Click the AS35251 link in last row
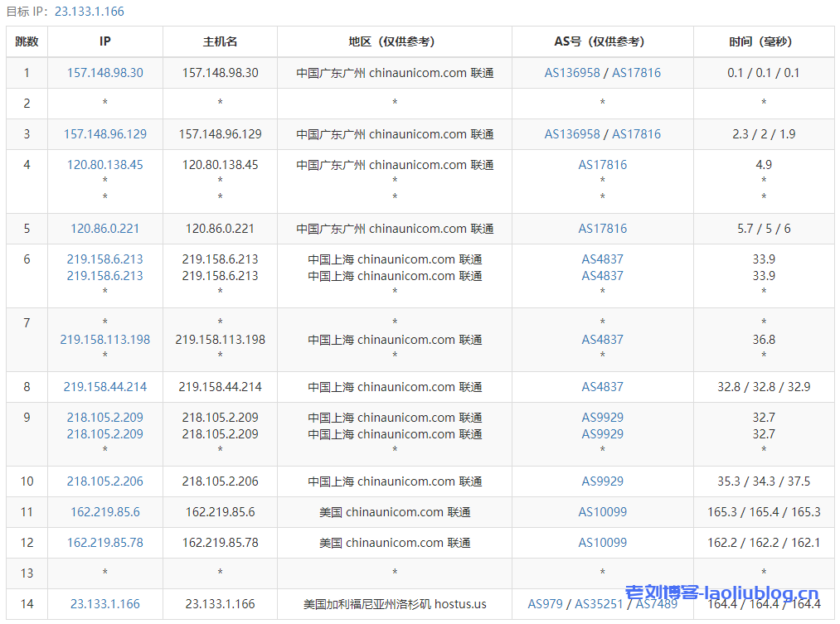 (x=599, y=604)
